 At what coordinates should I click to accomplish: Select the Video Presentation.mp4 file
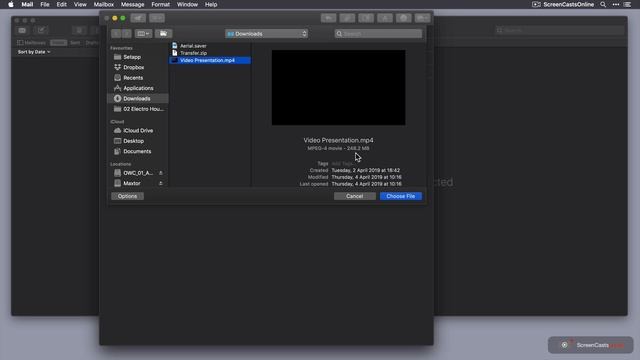click(210, 60)
